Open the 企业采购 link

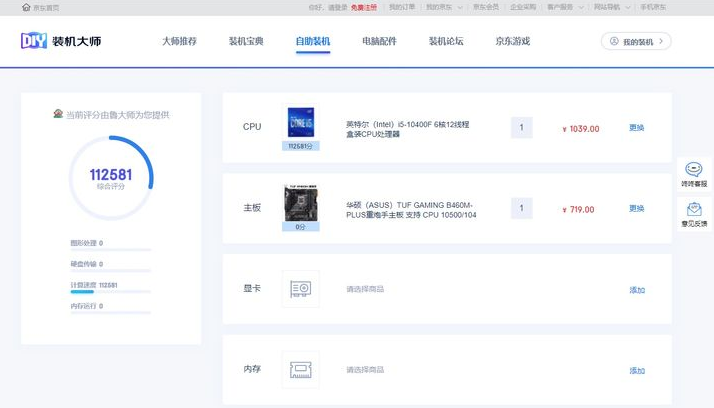(523, 7)
